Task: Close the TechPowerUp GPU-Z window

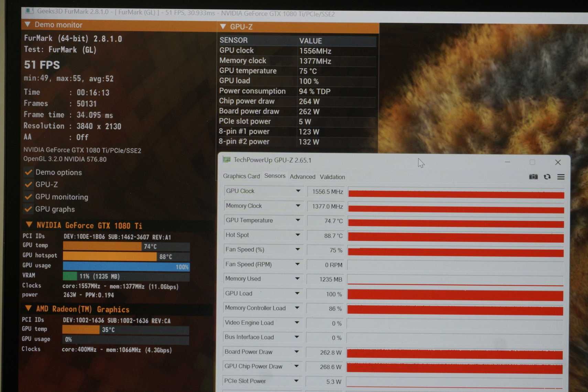Action: pos(558,162)
